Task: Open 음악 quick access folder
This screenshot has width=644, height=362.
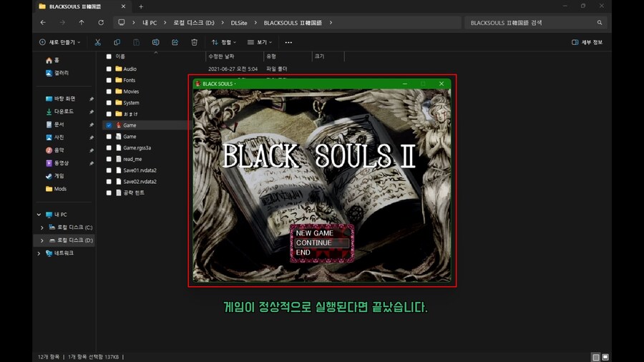Action: pos(54,150)
